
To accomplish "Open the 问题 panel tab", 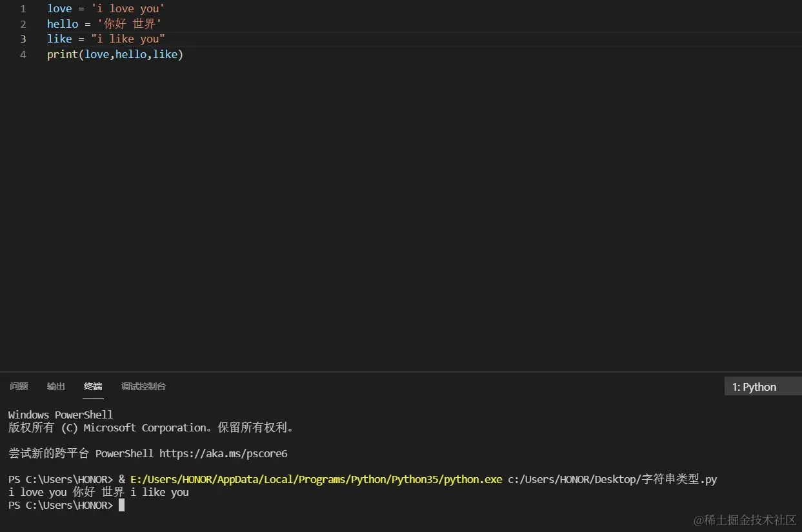I will pyautogui.click(x=19, y=386).
